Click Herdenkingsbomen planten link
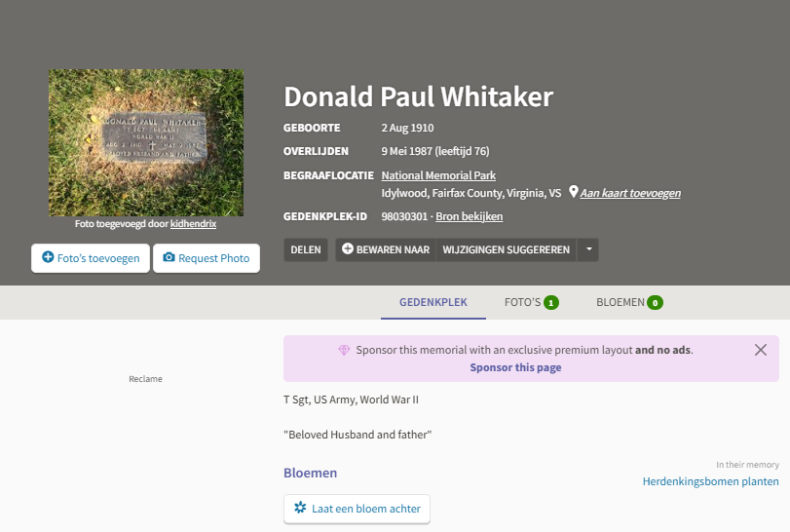Screen dimensions: 790x532 click(x=710, y=481)
